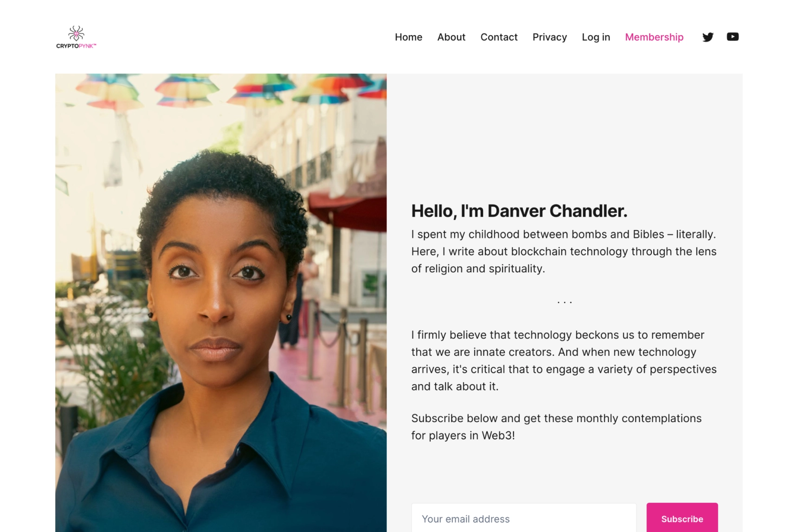Screen dimensions: 798x532
Task: Open the Twitter profile icon
Action: pos(708,37)
